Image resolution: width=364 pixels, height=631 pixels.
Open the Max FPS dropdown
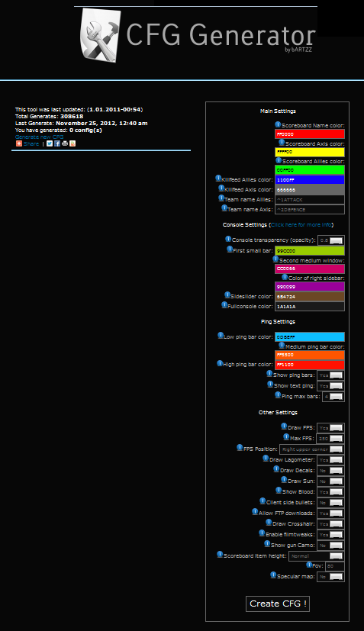pyautogui.click(x=330, y=439)
